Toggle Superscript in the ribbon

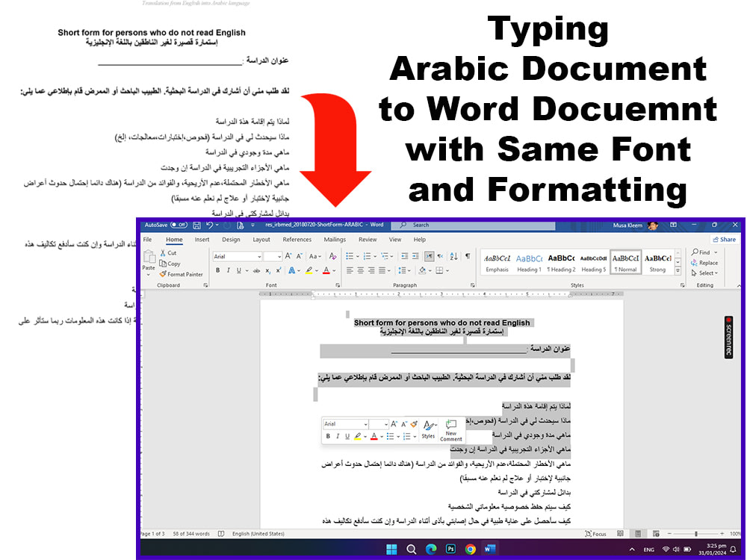click(278, 270)
